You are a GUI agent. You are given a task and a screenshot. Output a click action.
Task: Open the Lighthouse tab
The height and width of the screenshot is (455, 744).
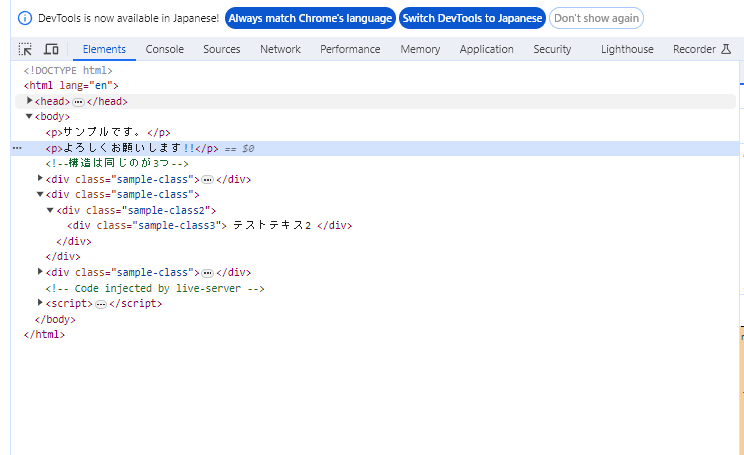(x=627, y=49)
